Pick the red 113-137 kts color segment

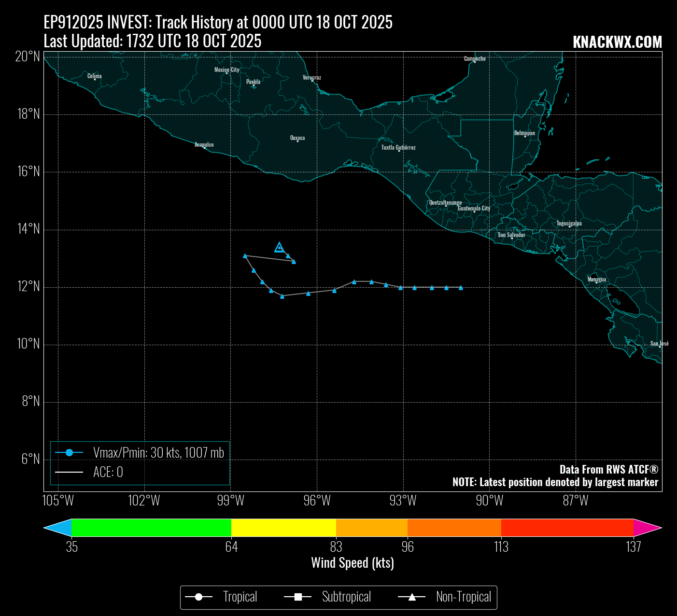567,528
